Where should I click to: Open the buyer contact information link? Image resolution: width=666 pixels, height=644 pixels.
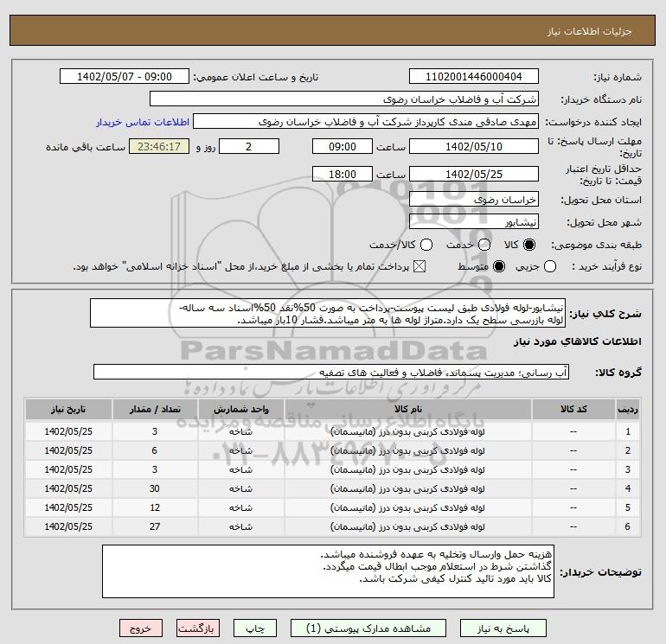(x=143, y=122)
